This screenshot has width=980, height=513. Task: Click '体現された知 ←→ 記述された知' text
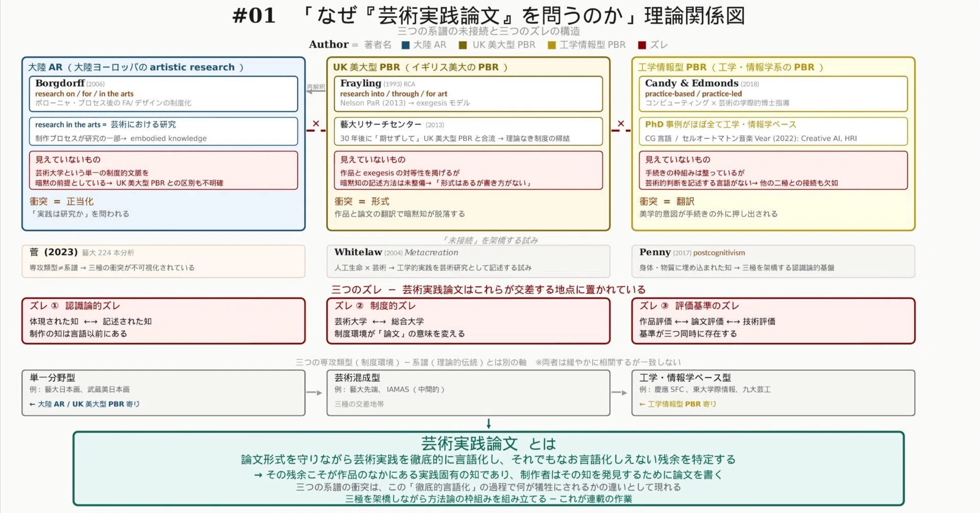click(x=90, y=322)
